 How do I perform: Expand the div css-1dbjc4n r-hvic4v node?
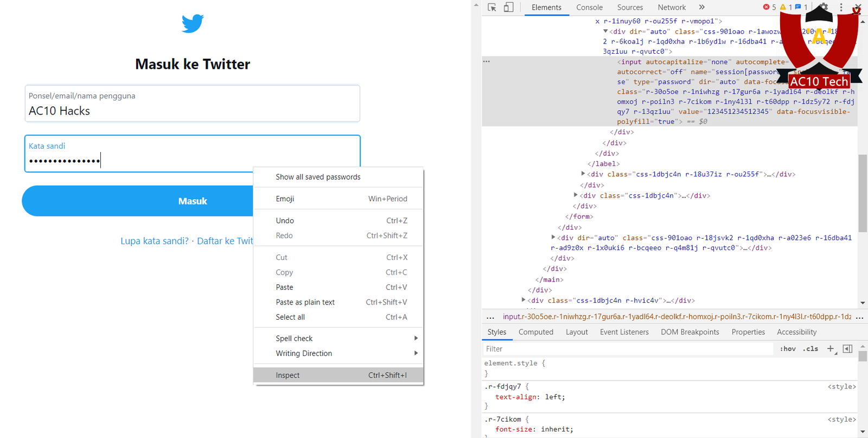tap(524, 300)
